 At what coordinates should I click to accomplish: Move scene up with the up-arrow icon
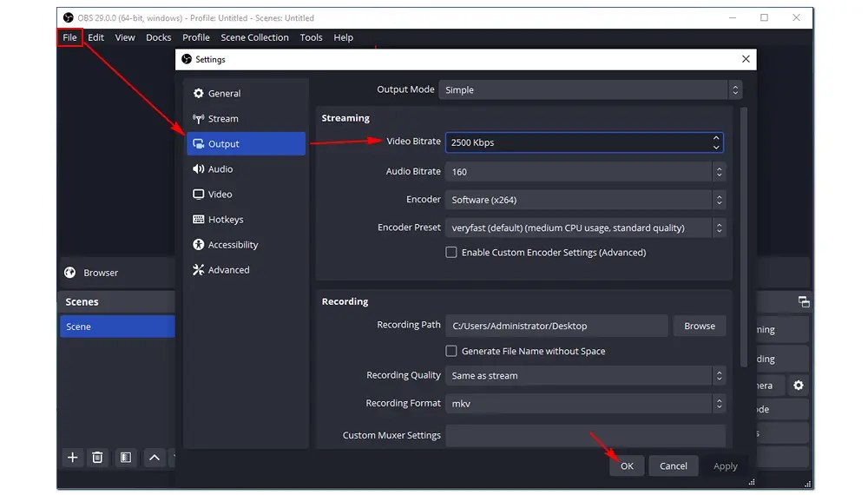[x=155, y=458]
